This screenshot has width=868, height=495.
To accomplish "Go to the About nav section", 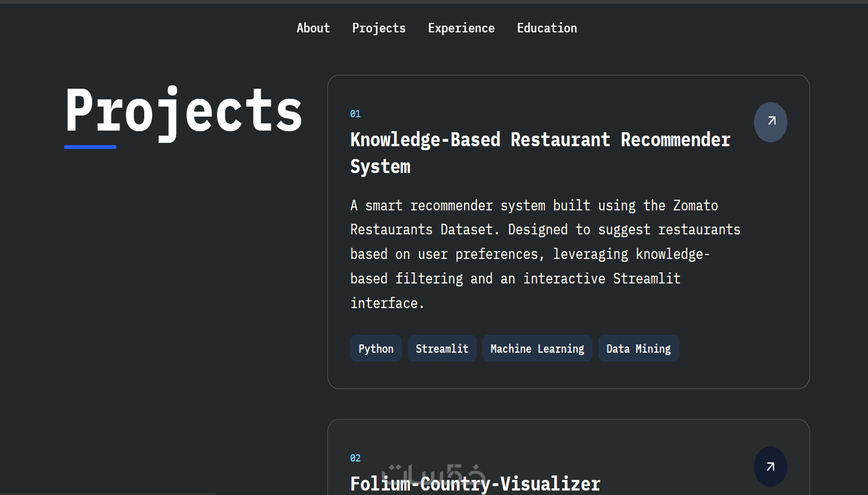I will point(313,28).
